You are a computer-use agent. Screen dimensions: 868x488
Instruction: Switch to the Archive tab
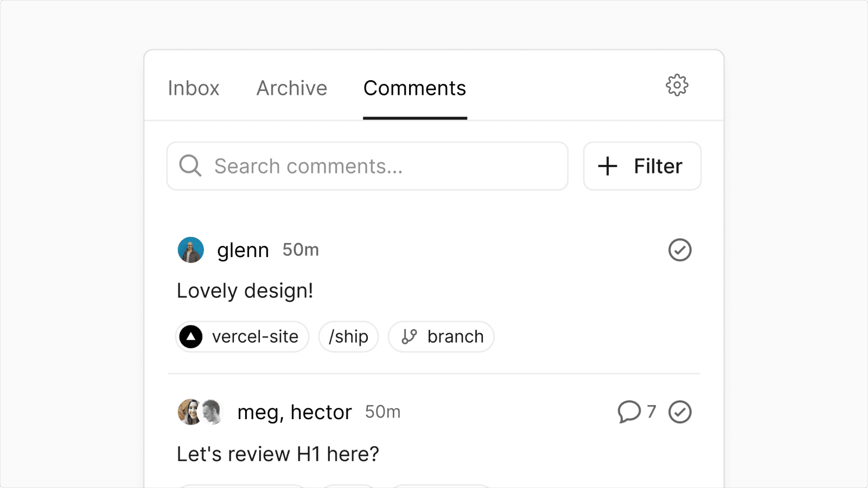292,88
